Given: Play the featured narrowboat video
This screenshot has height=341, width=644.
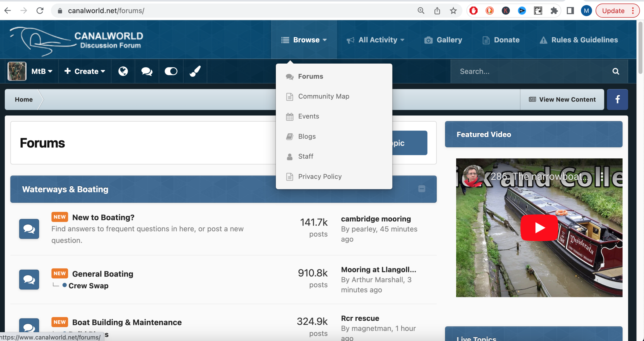Looking at the screenshot, I should 539,228.
